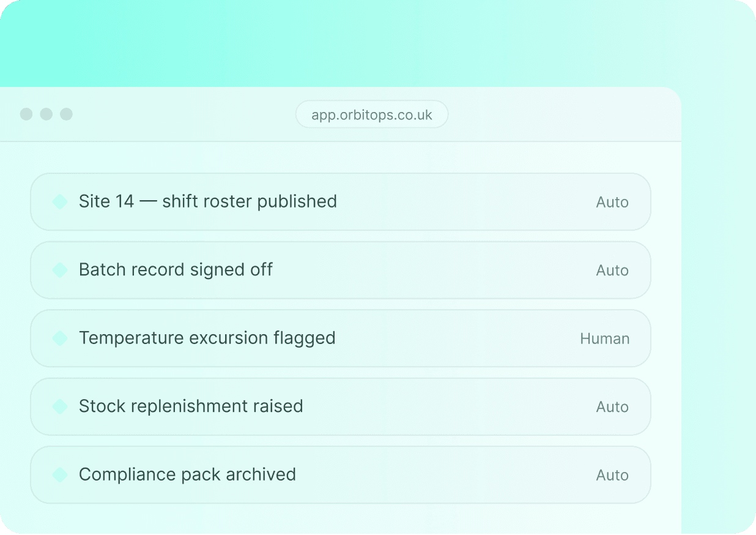Click the diamond icon beside Compliance pack archived

click(60, 475)
